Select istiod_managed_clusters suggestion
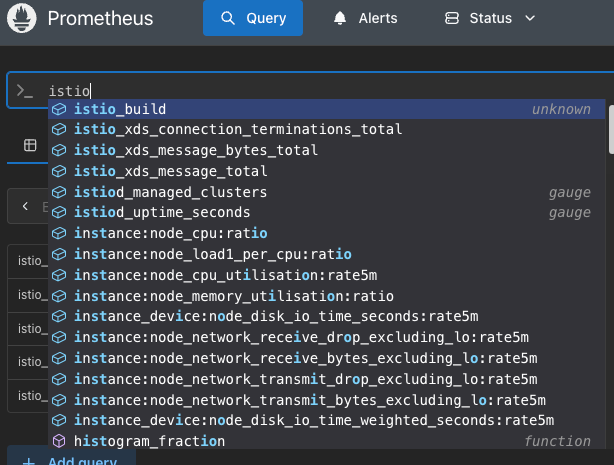 click(327, 192)
